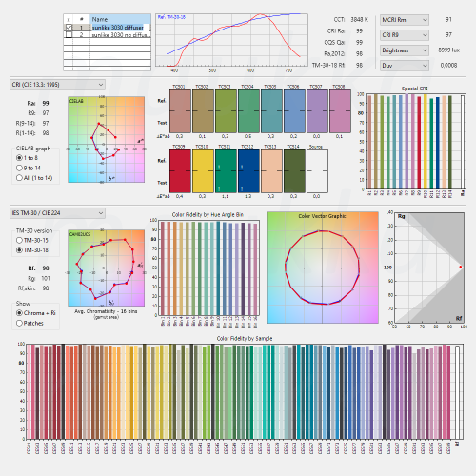Viewport: 476px width, 476px height.
Task: Click the spectrum graph with TM-30-18 reference
Action: pos(231,40)
